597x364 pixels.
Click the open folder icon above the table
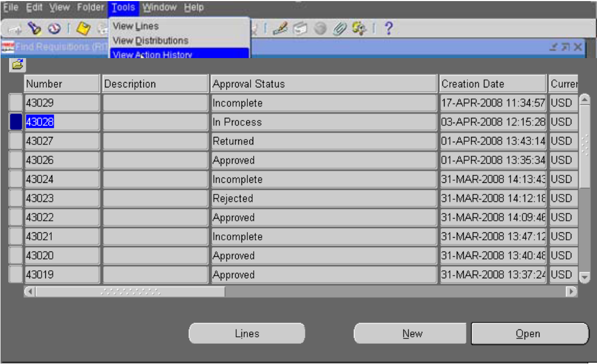pyautogui.click(x=18, y=66)
